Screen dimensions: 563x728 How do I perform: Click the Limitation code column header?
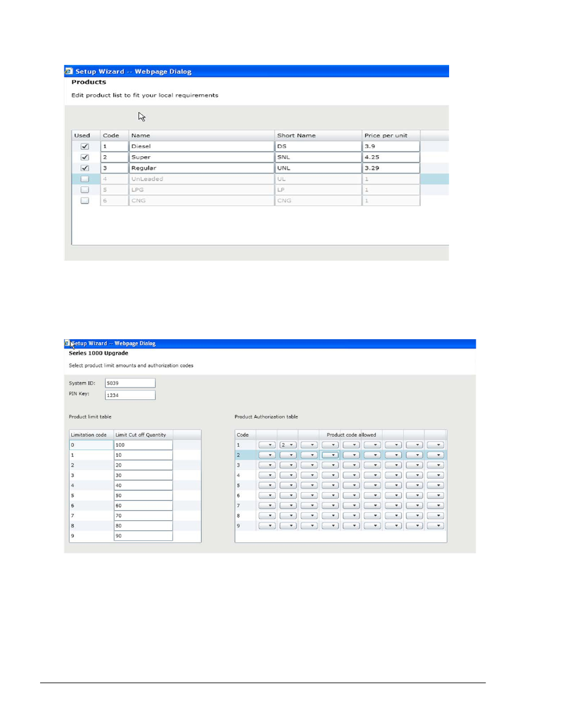coord(91,435)
